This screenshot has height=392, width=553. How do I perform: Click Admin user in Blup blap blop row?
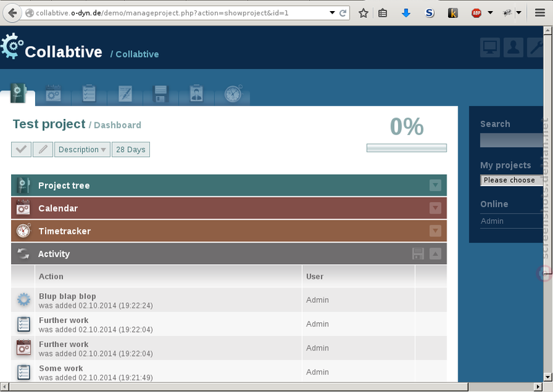(x=317, y=300)
